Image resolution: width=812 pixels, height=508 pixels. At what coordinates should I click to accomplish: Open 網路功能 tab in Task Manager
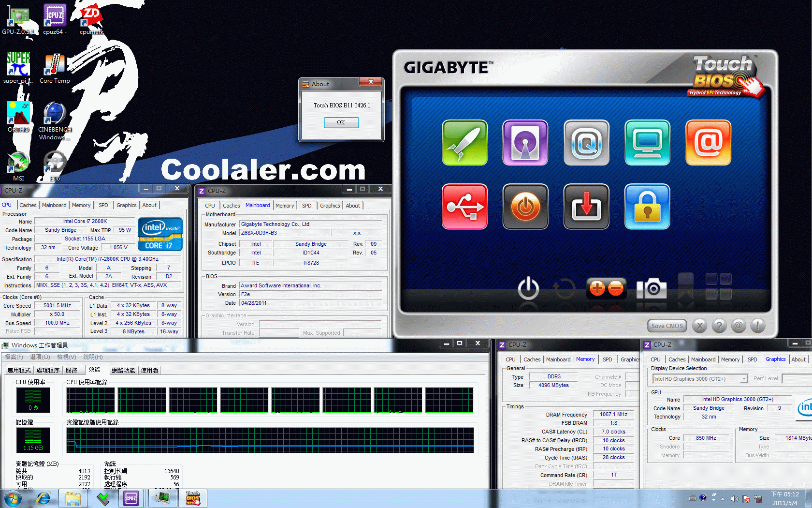tap(123, 371)
